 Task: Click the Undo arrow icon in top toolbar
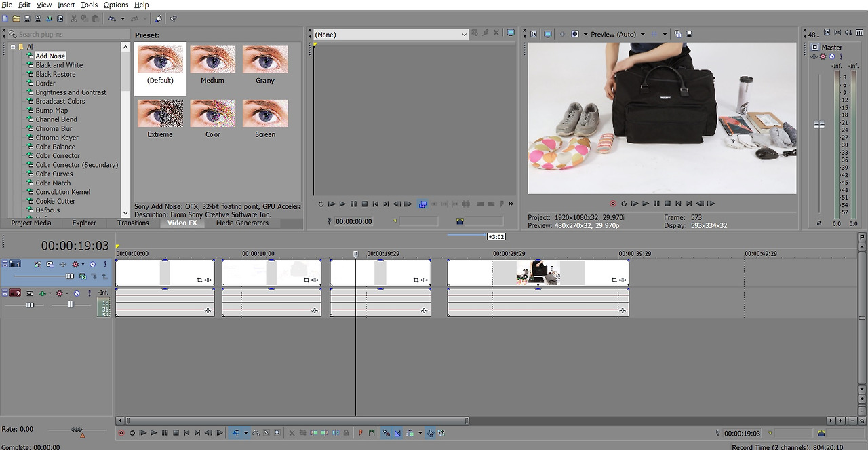pos(112,18)
